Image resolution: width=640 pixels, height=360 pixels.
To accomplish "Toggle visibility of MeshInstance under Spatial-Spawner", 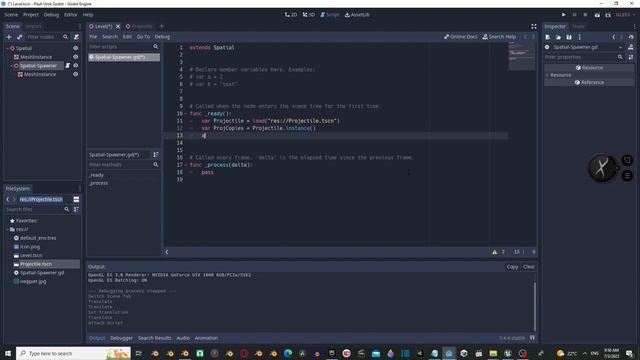I will tap(76, 74).
